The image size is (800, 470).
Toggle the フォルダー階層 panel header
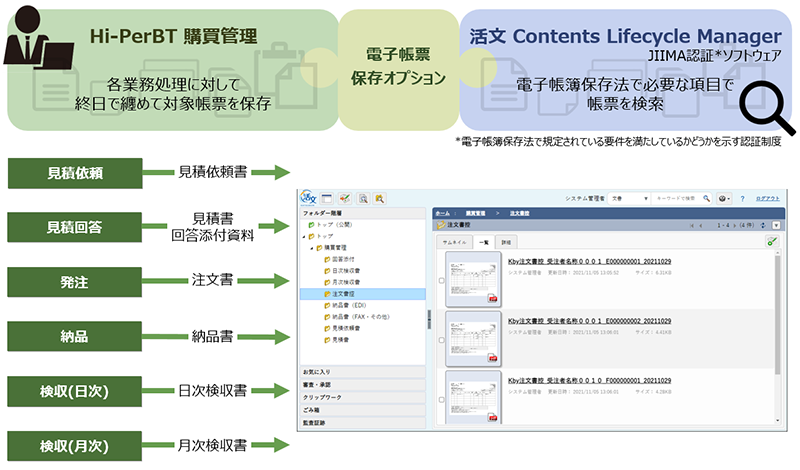point(363,213)
